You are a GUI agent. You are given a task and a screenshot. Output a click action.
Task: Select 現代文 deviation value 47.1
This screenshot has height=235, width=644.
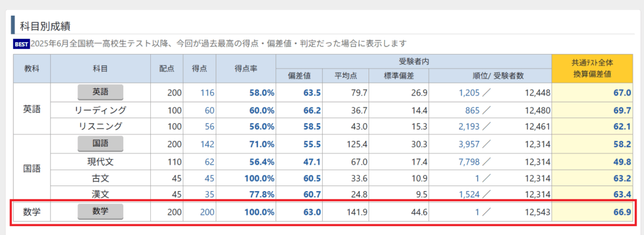(x=312, y=161)
